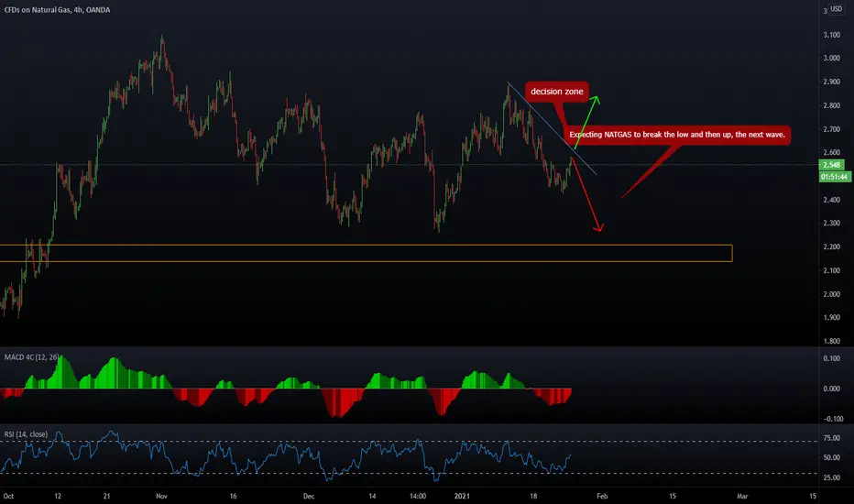
Task: Click the 1.900 price scale label
Action: (832, 318)
